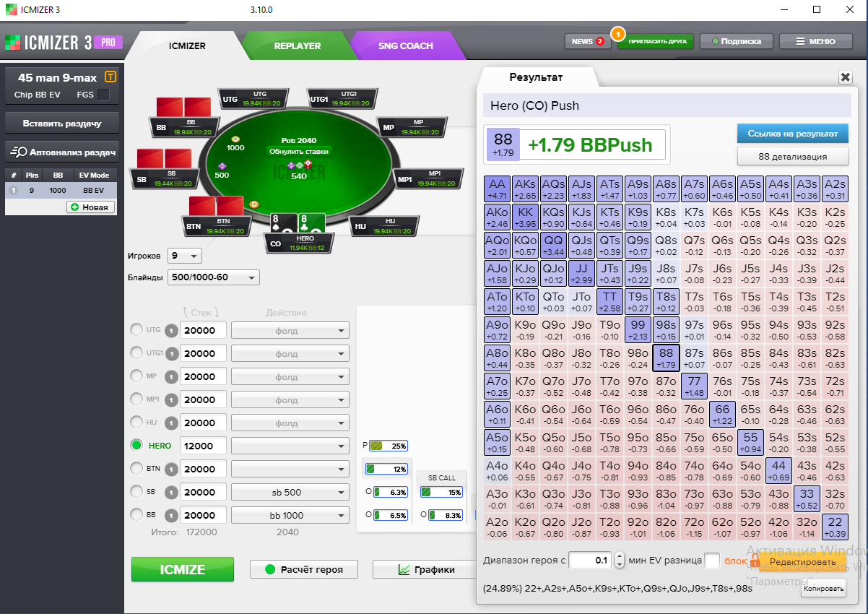Viewport: 868px width, 614px height.
Task: Click the Диапазон героя 0.1 input field
Action: tap(590, 561)
